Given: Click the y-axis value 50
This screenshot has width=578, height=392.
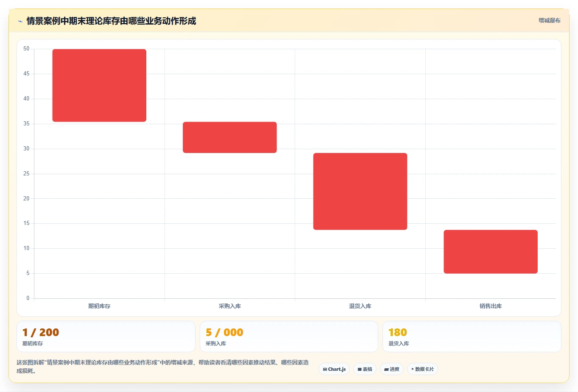Looking at the screenshot, I should [26, 49].
